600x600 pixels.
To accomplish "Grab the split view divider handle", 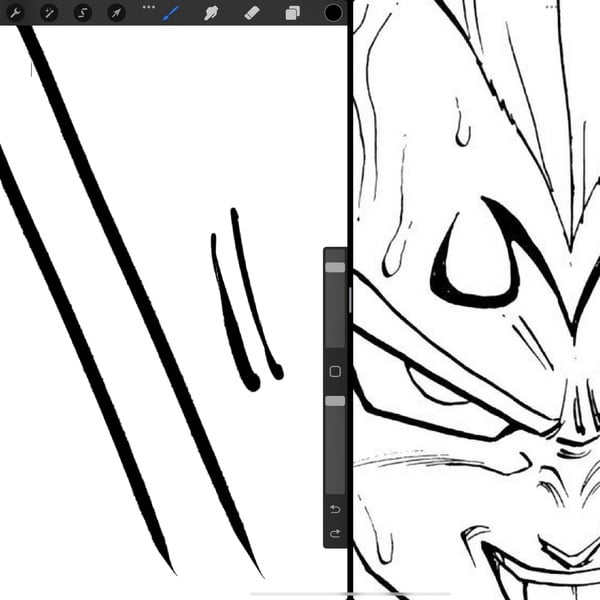I will pos(350,300).
